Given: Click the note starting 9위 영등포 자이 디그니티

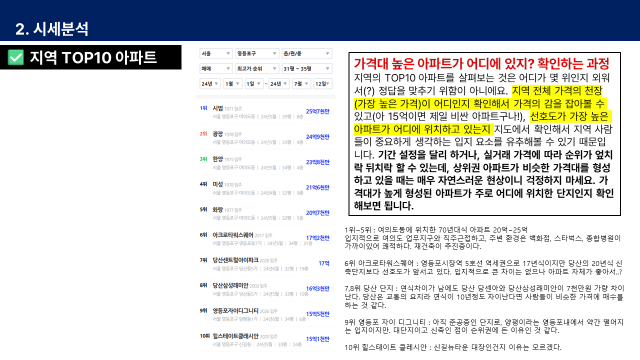Looking at the screenshot, I should click(x=484, y=326).
